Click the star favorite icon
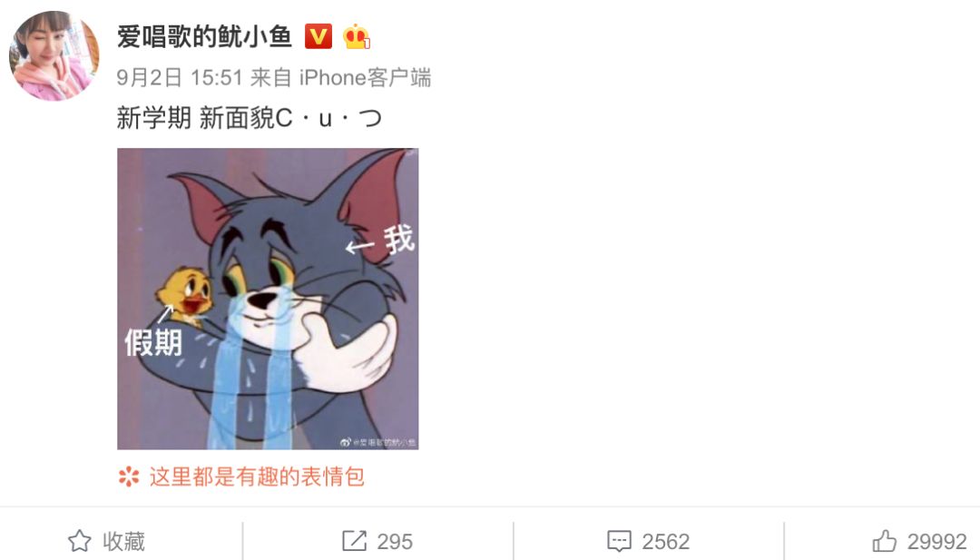The image size is (980, 560). pos(79,541)
